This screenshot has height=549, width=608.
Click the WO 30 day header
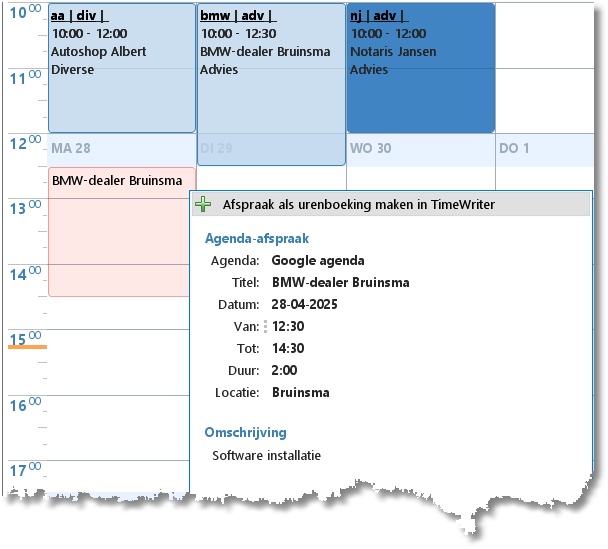tap(371, 148)
